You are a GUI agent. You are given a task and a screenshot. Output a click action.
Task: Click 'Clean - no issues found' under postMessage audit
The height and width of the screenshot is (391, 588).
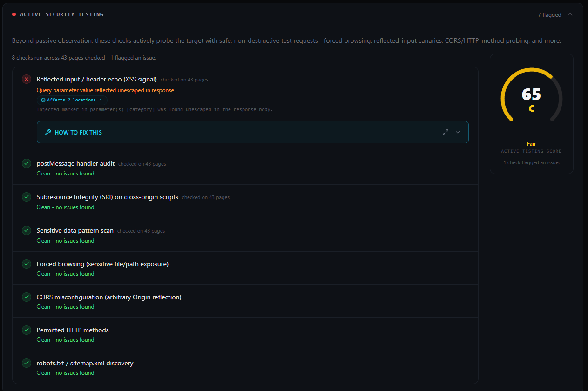click(65, 174)
